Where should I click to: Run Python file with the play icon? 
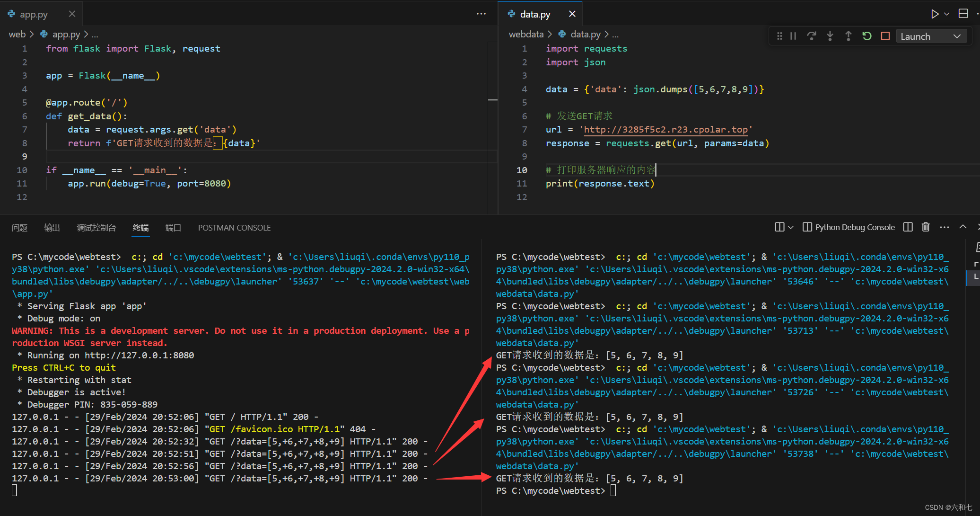[935, 14]
